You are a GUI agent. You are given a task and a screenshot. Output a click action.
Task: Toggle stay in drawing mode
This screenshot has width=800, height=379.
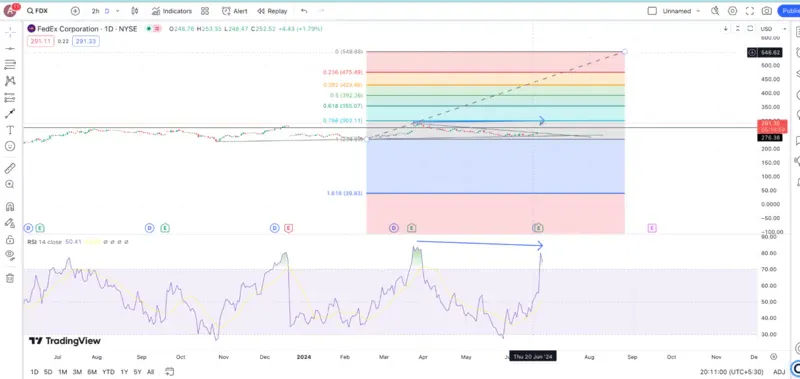pyautogui.click(x=10, y=223)
